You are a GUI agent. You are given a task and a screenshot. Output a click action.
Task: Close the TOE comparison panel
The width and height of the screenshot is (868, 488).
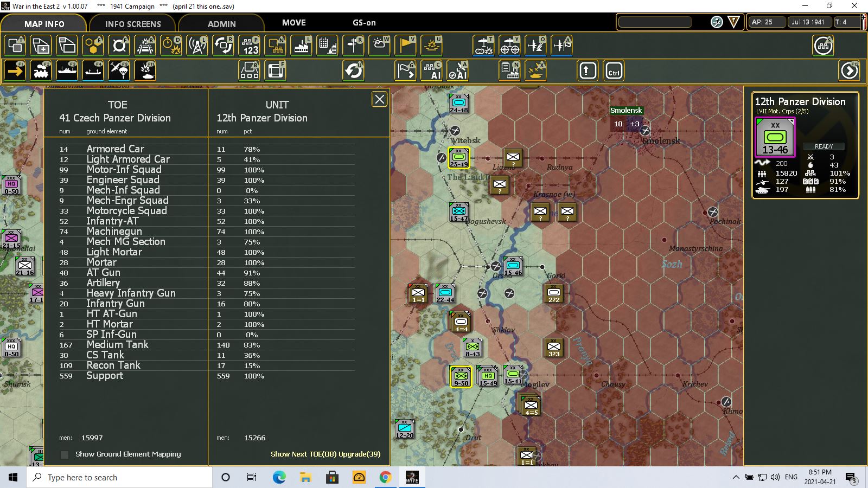pyautogui.click(x=379, y=99)
